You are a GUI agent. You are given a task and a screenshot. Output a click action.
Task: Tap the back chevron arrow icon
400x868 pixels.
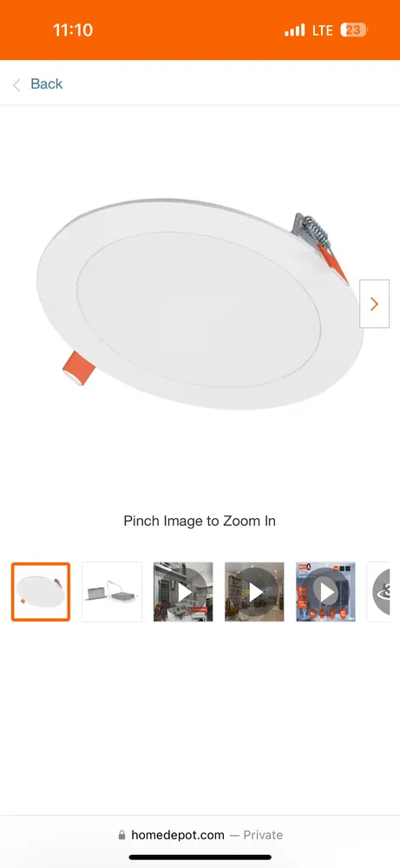coord(16,85)
